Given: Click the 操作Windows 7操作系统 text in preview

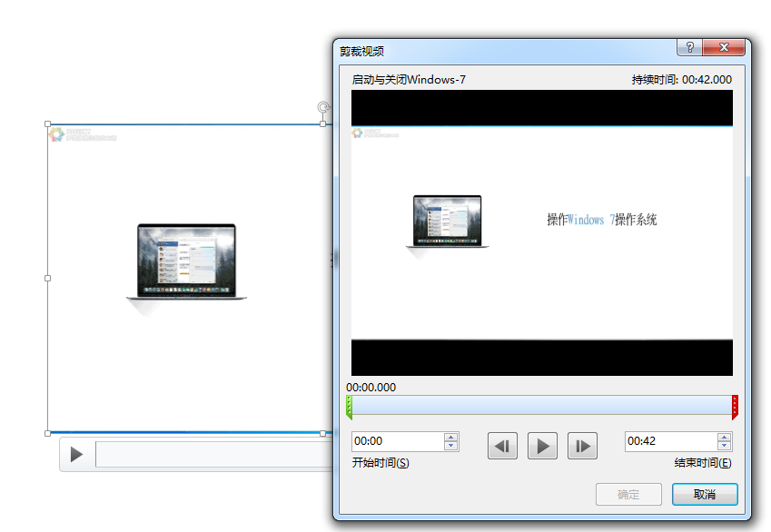Looking at the screenshot, I should coord(602,220).
